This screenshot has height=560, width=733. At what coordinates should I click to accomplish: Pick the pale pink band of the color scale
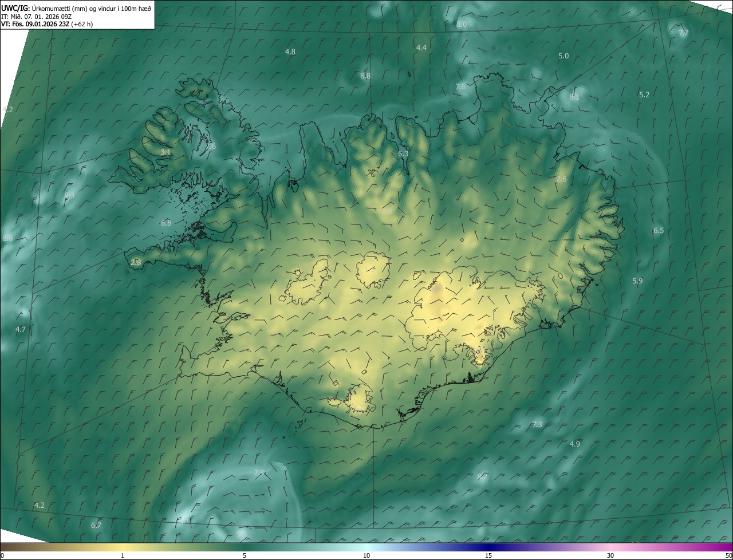tap(610, 547)
